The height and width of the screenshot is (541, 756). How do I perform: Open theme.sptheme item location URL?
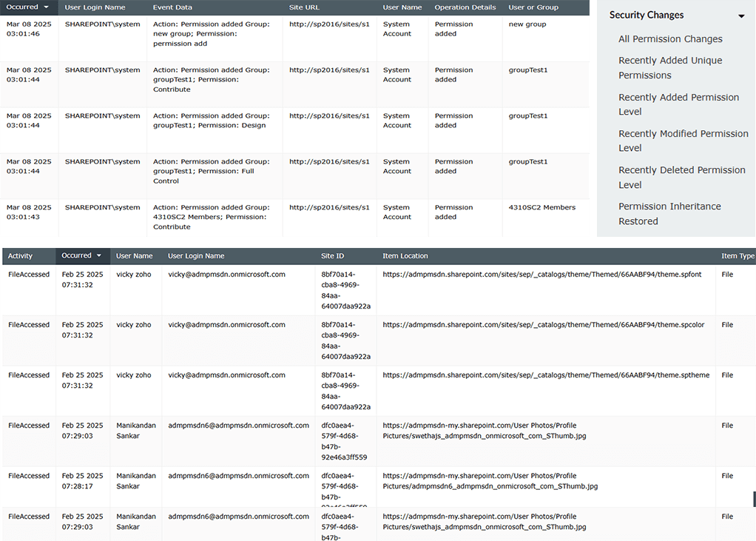click(x=546, y=375)
